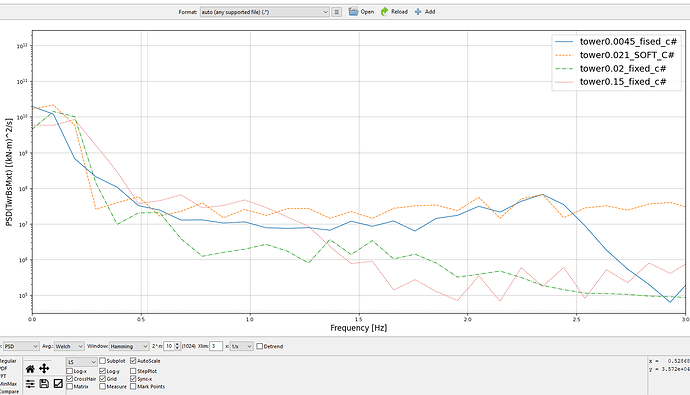Open the PSD type dropdown
690x395 pixels.
tap(21, 347)
